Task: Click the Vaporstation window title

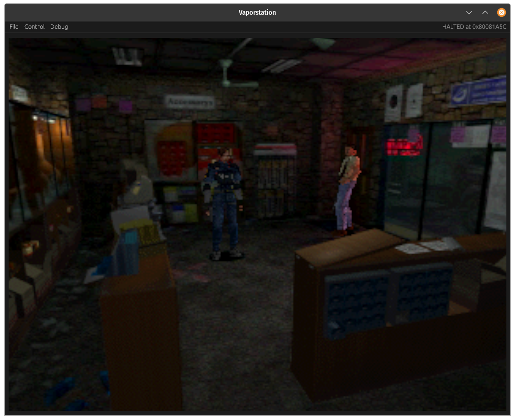Action: pyautogui.click(x=257, y=12)
